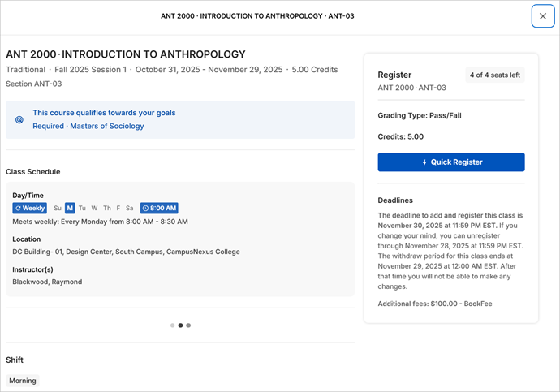Go to the first schedule page dot
The image size is (560, 392).
coord(172,325)
